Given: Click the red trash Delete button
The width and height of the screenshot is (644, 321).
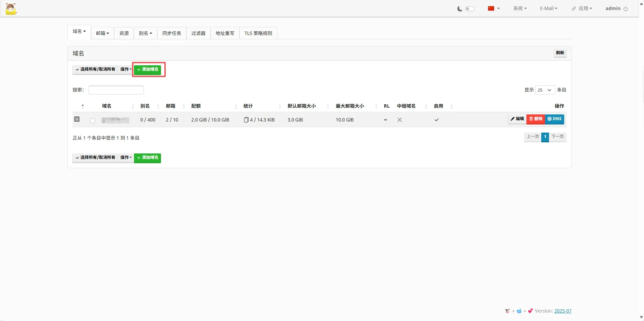Looking at the screenshot, I should [536, 119].
